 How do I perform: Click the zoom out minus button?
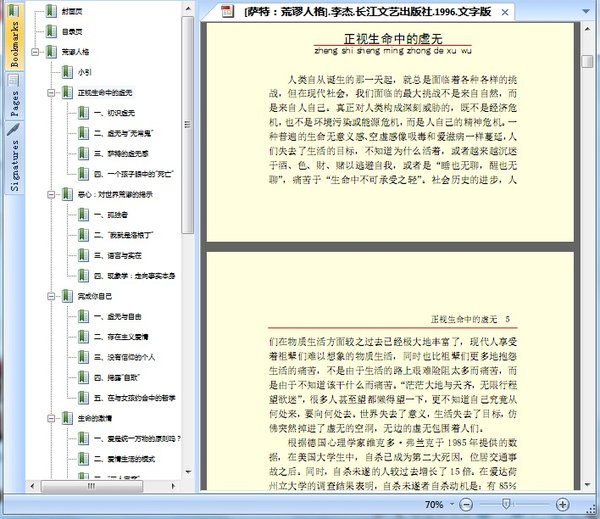pyautogui.click(x=465, y=505)
